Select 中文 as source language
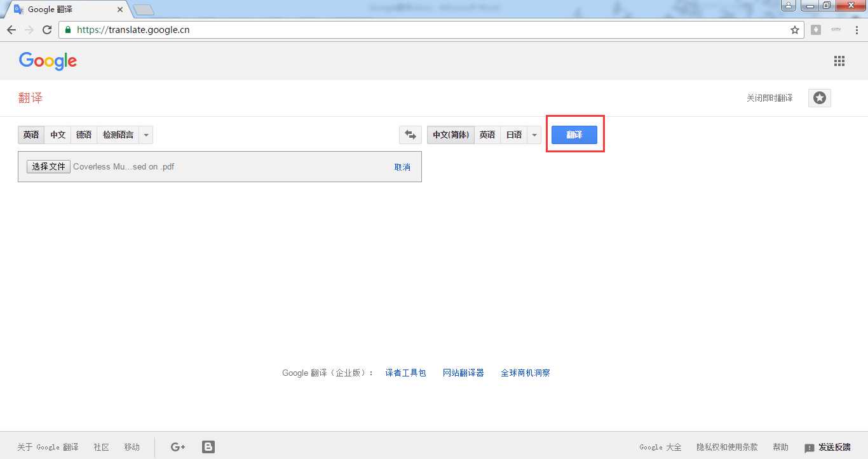The height and width of the screenshot is (459, 868). point(58,135)
